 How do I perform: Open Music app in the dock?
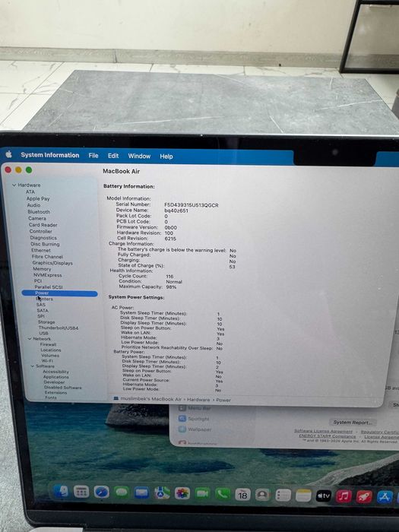coord(344,496)
